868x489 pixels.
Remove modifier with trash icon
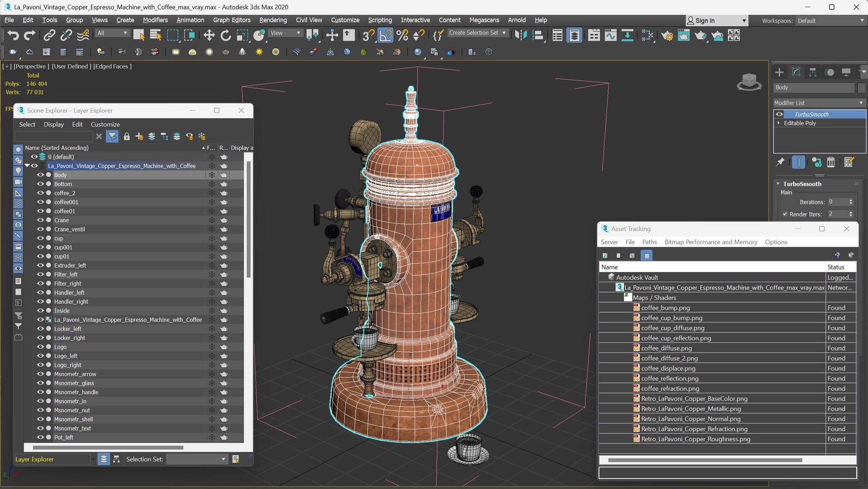[830, 162]
